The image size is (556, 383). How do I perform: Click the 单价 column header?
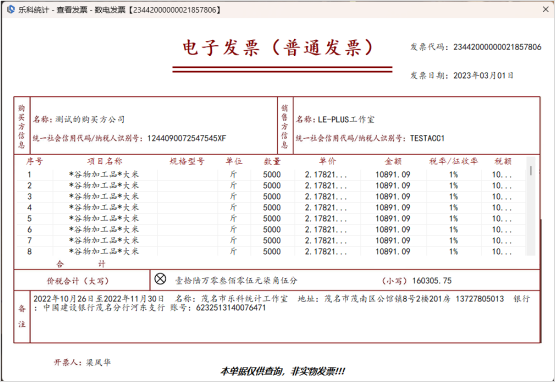327,161
